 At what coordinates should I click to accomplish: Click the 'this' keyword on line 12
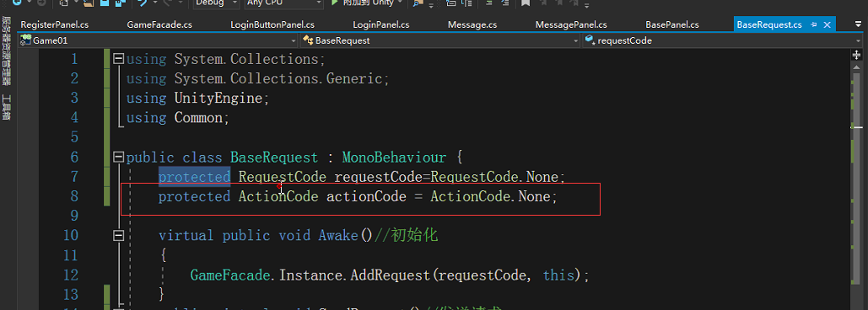tap(558, 275)
